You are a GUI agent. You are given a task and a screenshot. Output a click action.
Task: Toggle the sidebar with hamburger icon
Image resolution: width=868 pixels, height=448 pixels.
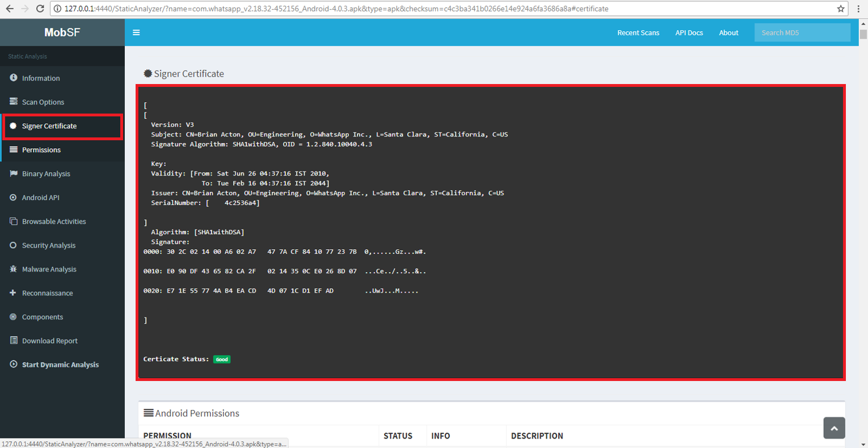tap(136, 32)
